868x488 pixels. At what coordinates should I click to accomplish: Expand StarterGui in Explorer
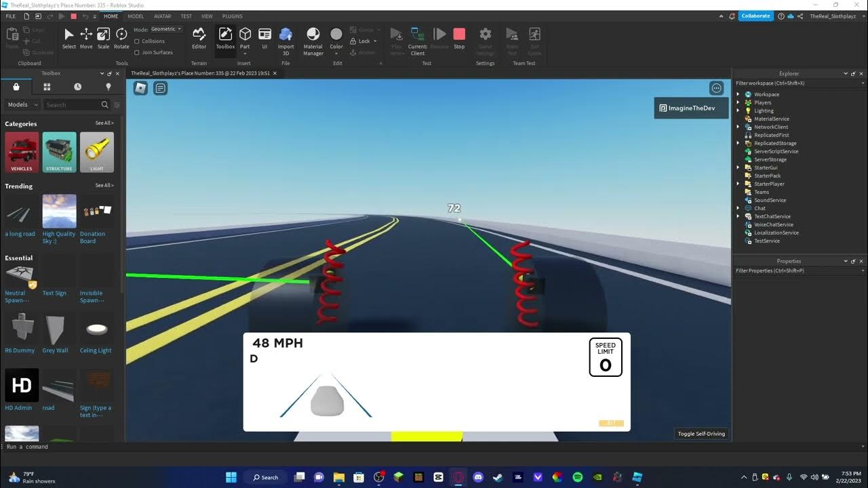(738, 167)
